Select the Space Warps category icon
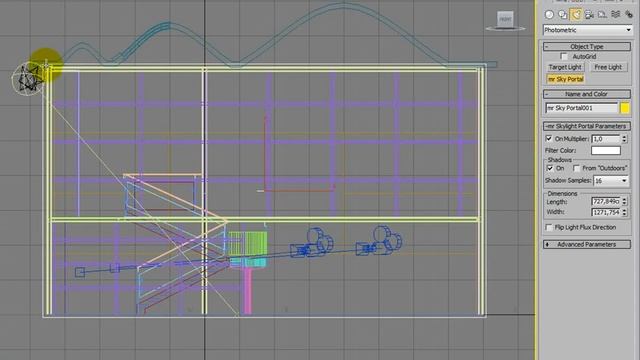Image resolution: width=640 pixels, height=360 pixels. point(616,15)
